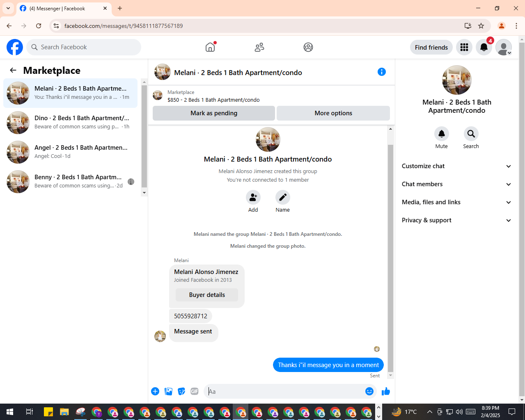Image resolution: width=525 pixels, height=420 pixels.
Task: Click the browser address bar URL
Action: pyautogui.click(x=124, y=26)
